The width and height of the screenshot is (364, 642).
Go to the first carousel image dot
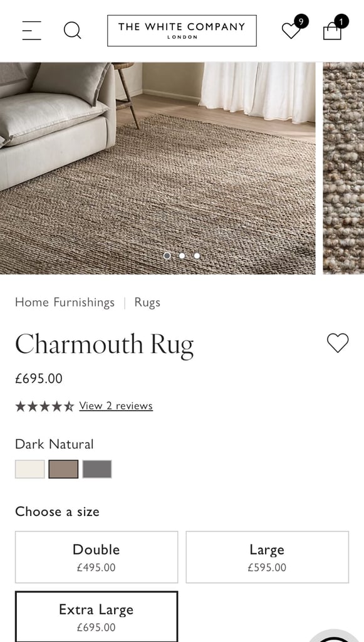167,256
